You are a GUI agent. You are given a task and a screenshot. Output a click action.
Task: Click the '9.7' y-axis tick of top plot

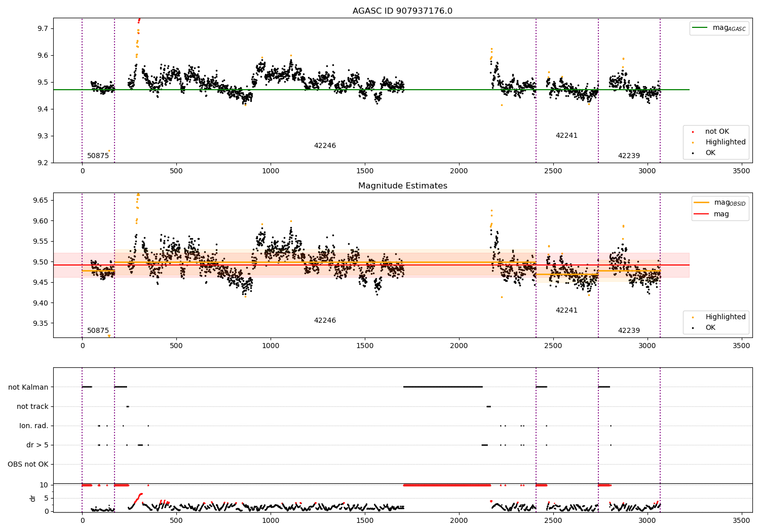pyautogui.click(x=42, y=28)
